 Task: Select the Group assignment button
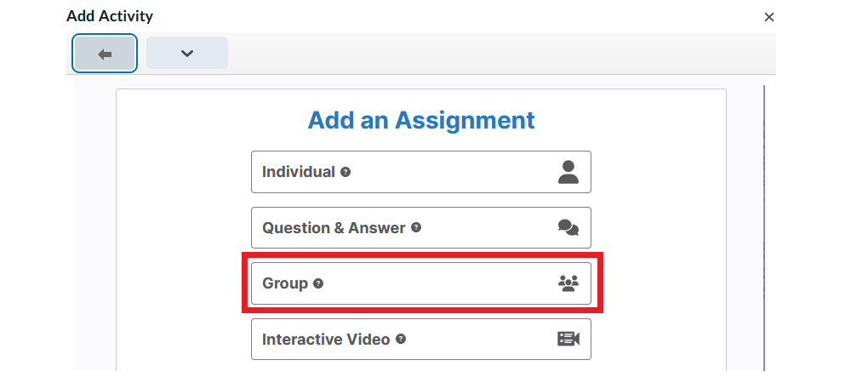420,283
